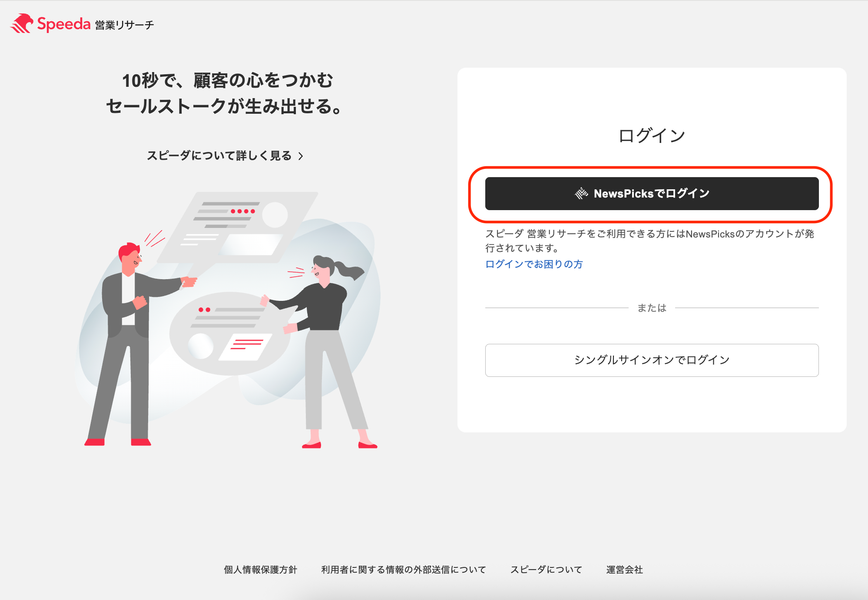
Task: Click the NewsPicks logo icon inside the black button
Action: click(x=581, y=194)
